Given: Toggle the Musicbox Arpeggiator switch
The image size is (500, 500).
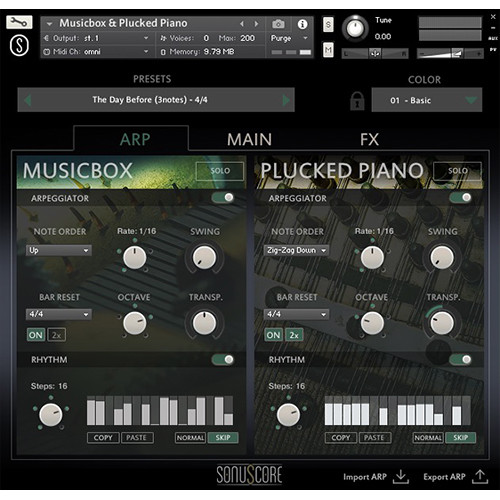Looking at the screenshot, I should coord(223,198).
